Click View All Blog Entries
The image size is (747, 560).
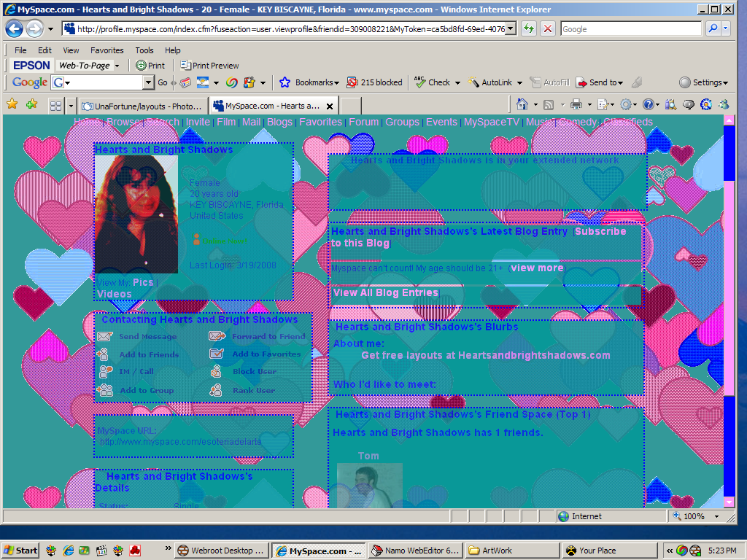385,293
